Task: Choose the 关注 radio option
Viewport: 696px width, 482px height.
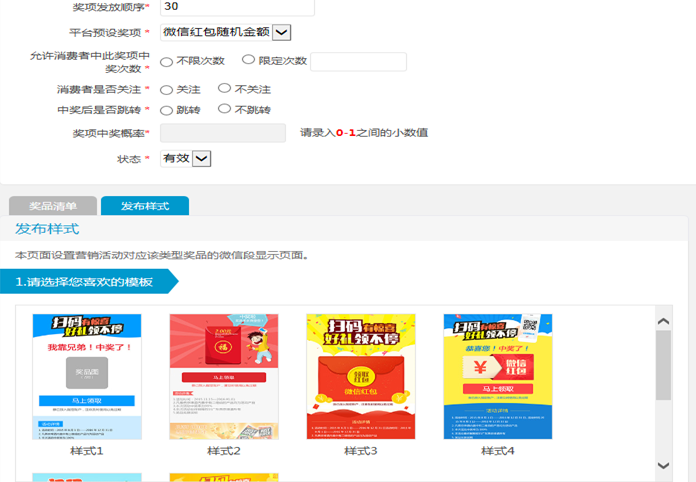Action: pyautogui.click(x=166, y=90)
